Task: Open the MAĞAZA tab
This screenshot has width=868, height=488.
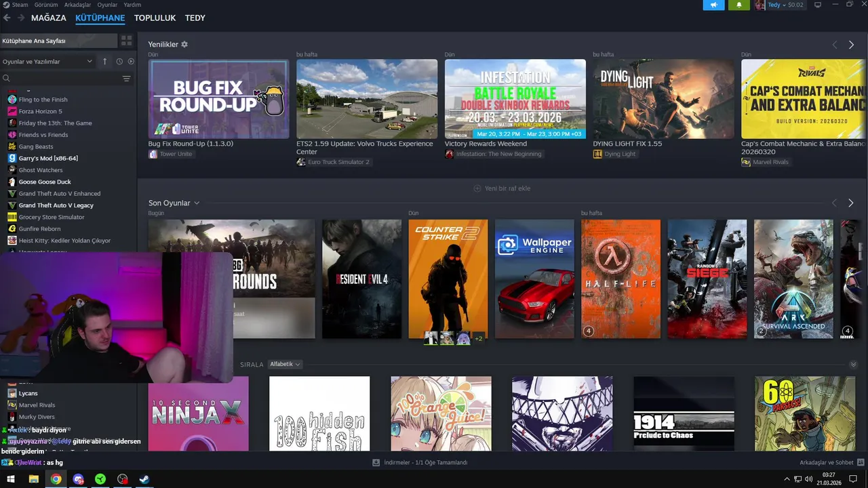Action: point(49,18)
